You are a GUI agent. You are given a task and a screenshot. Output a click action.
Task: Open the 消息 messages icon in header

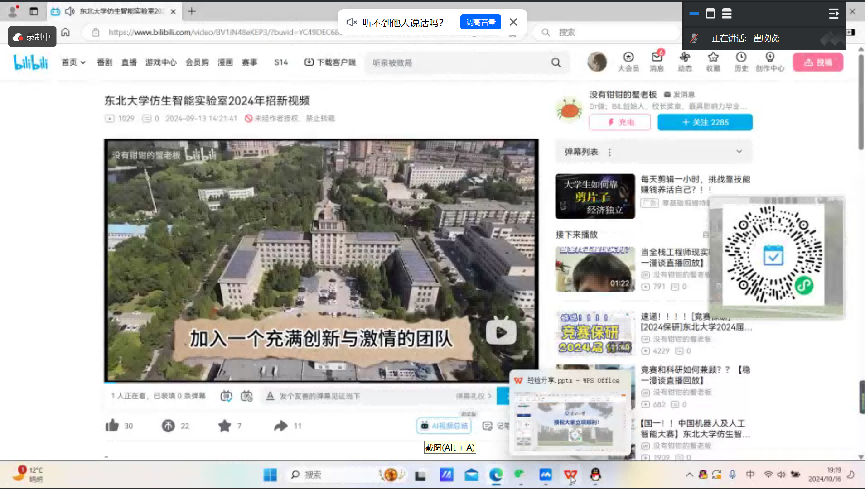(x=657, y=59)
